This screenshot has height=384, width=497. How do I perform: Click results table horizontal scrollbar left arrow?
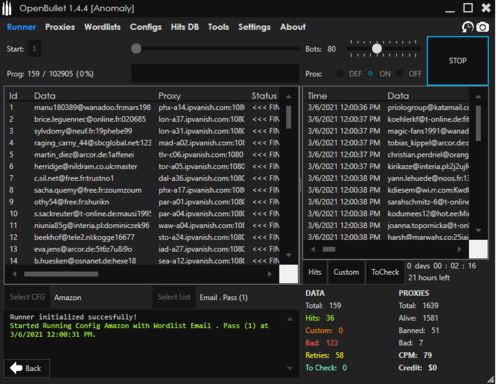313,249
